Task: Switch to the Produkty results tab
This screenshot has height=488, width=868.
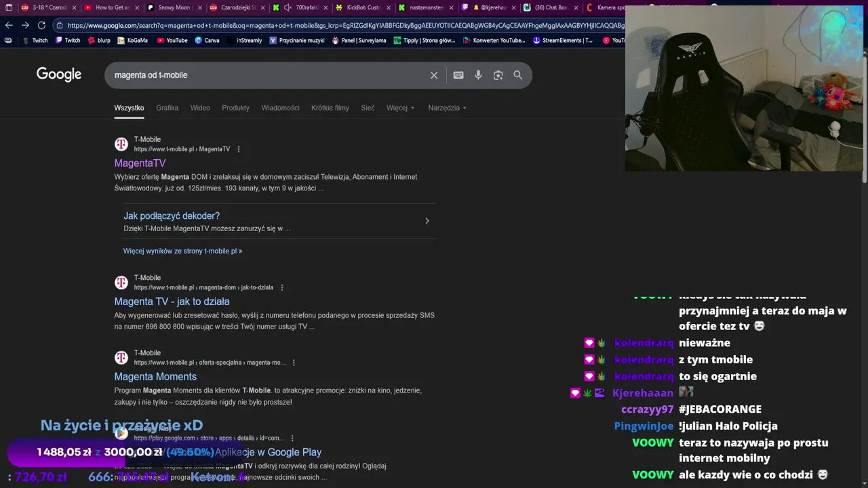Action: click(235, 108)
